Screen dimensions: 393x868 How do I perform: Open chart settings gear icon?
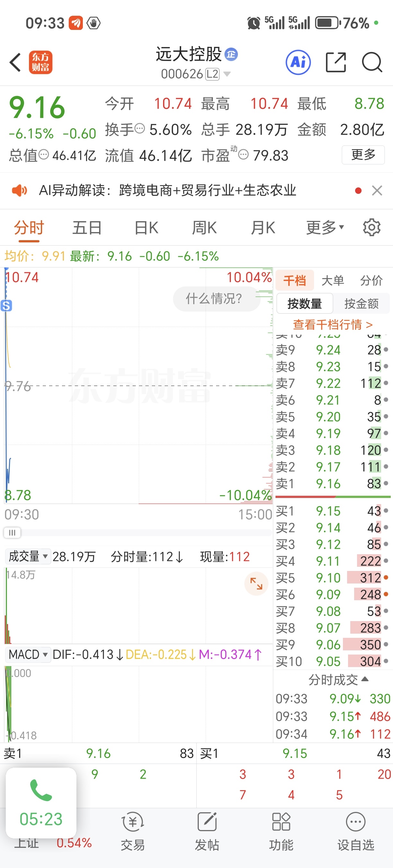click(x=372, y=227)
